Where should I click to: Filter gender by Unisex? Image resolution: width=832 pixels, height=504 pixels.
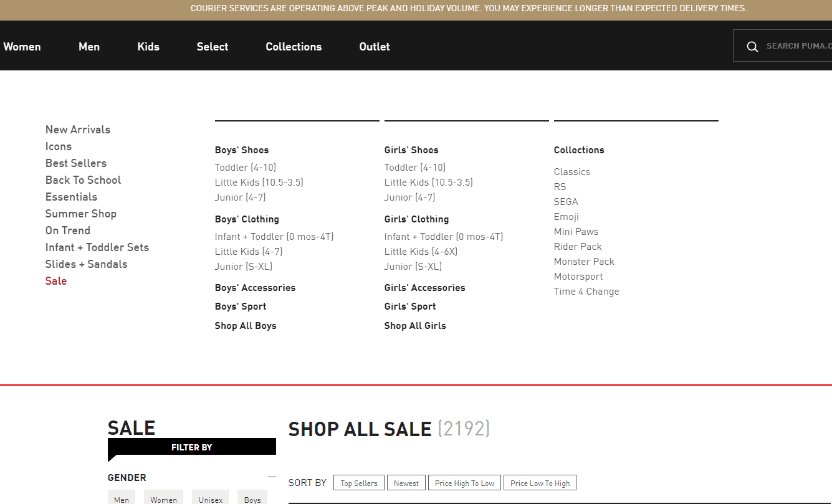click(211, 497)
